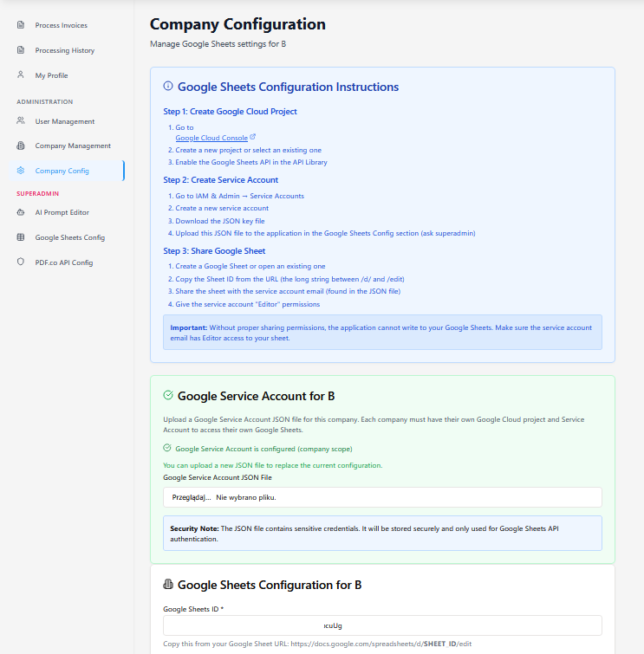Click the Company Config gear icon

coord(21,171)
